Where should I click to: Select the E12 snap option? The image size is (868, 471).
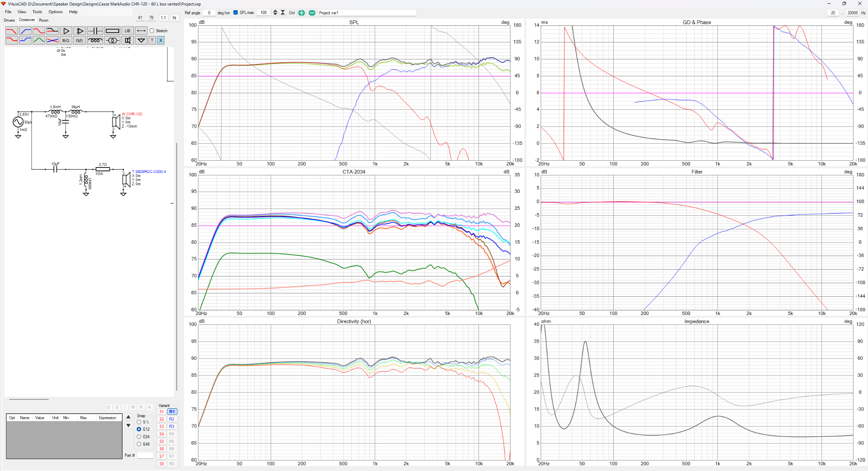(139, 429)
